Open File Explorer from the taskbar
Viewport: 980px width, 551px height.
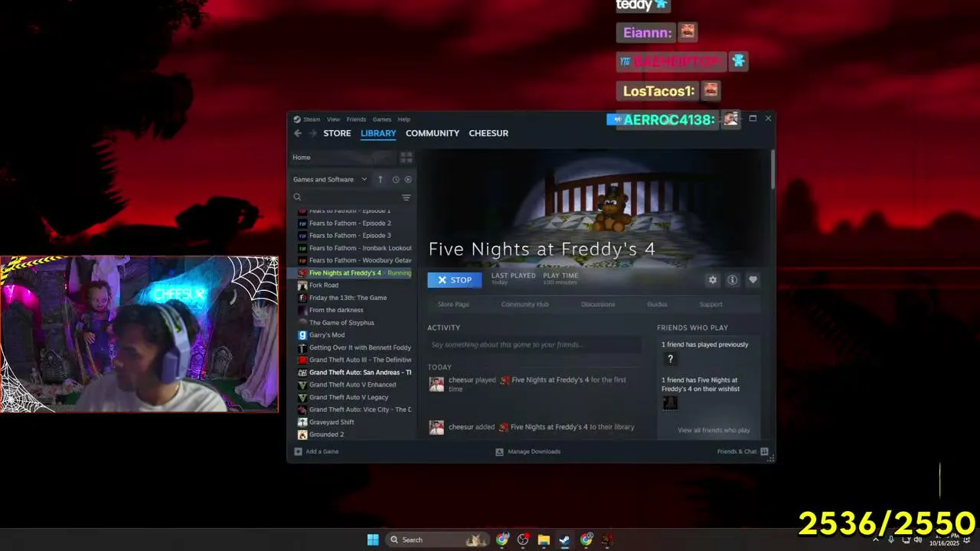tap(544, 540)
